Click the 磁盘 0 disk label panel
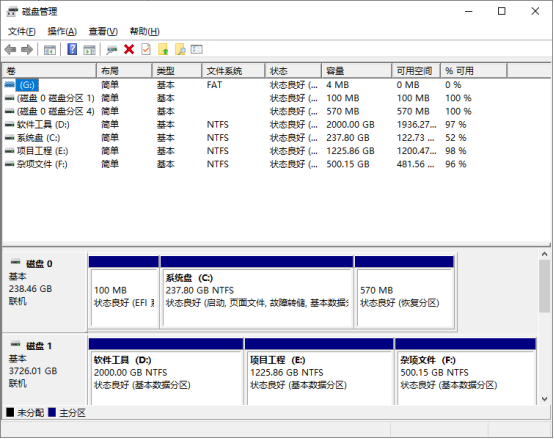 pyautogui.click(x=45, y=292)
